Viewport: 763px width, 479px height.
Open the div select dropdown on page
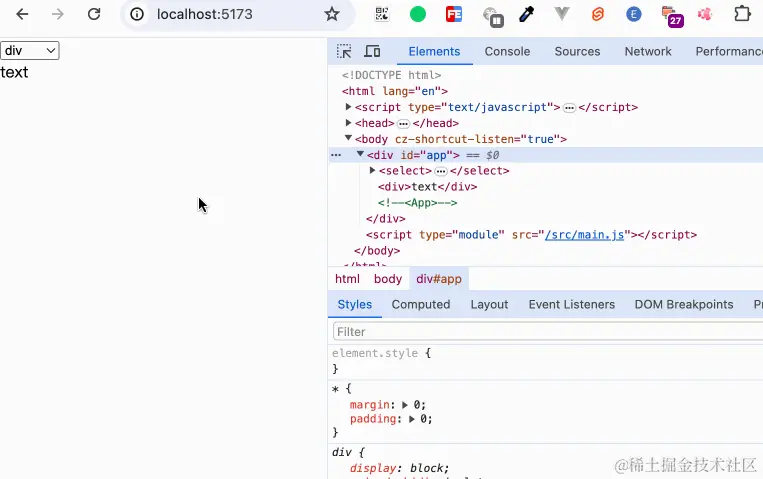click(x=30, y=51)
